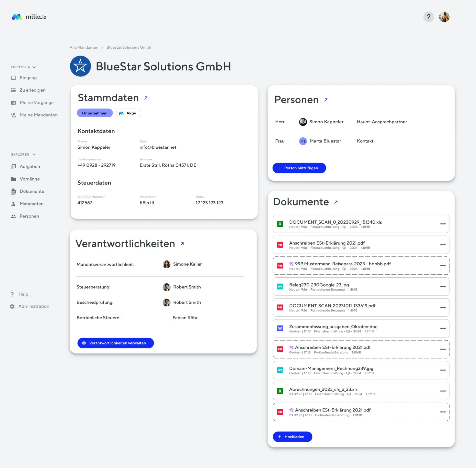Select Zu erledigen in the sidebar
476x468 pixels.
coord(33,90)
